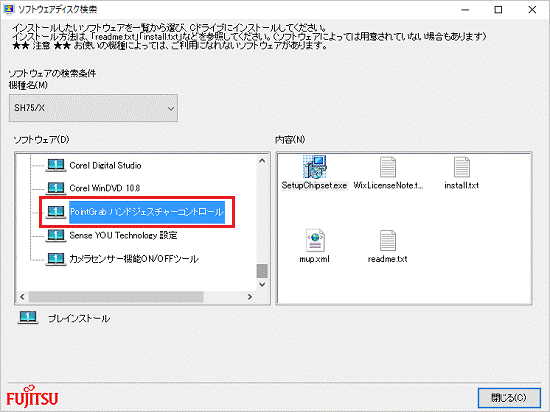Click the 閉じる(C) button

(509, 398)
